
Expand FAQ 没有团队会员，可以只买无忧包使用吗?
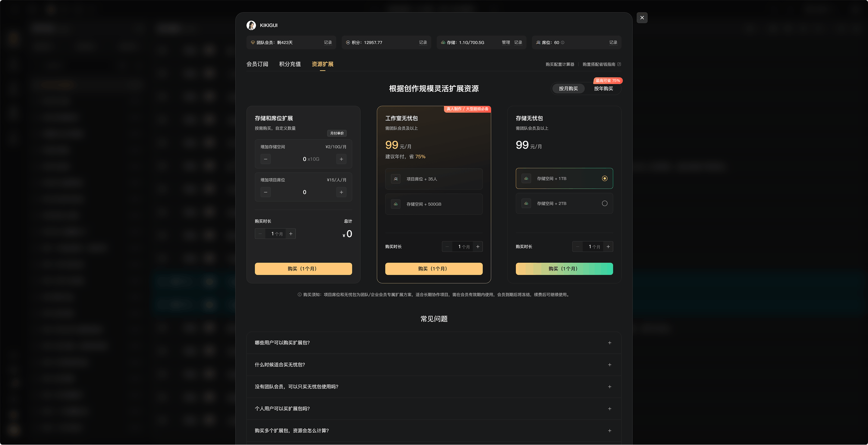pyautogui.click(x=434, y=387)
